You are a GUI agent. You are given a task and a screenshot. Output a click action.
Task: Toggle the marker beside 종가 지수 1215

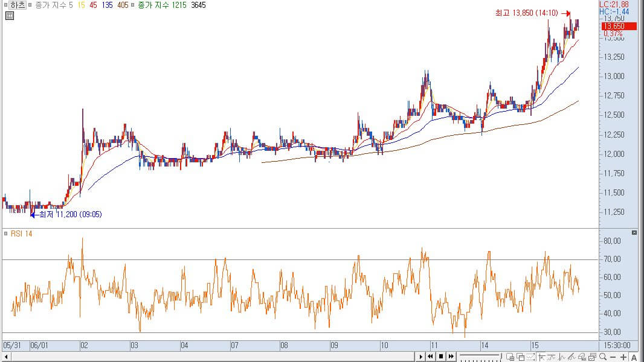(133, 5)
